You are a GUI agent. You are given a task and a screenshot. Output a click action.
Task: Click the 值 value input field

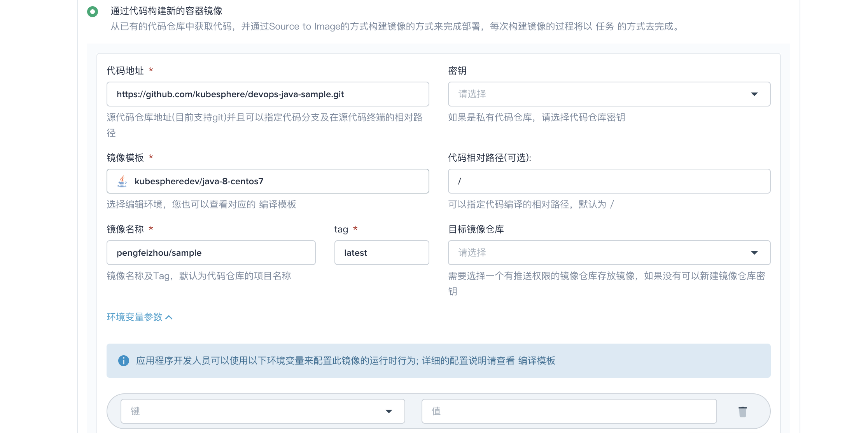pyautogui.click(x=569, y=411)
